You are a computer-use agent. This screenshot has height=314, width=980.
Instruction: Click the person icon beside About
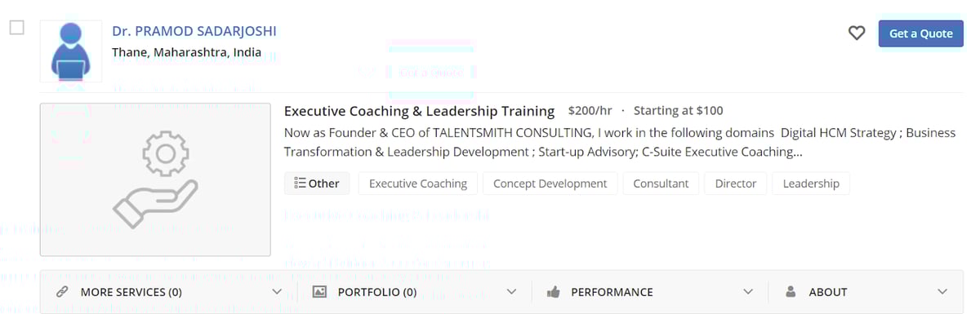(x=790, y=291)
